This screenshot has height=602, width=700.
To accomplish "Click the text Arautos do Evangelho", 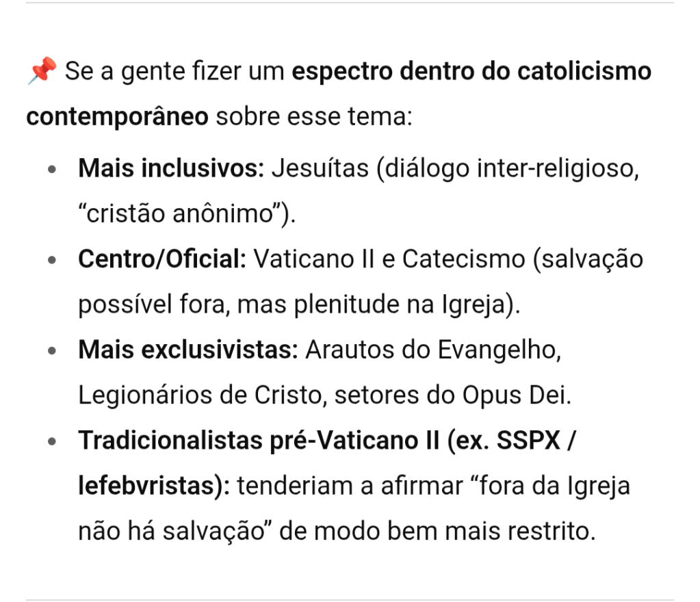I will 433,350.
